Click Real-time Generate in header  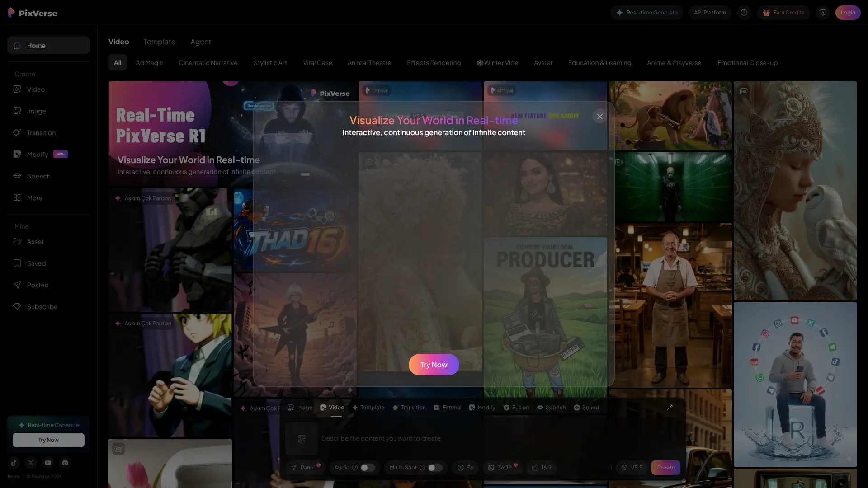coord(646,13)
